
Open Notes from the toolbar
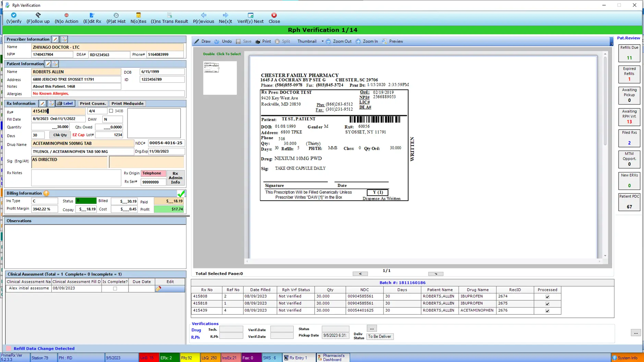138,18
